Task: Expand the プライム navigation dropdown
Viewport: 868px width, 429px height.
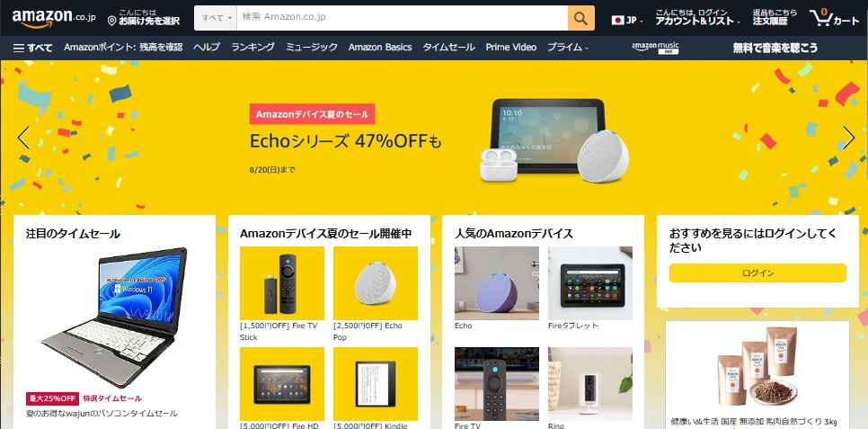Action: coord(567,48)
